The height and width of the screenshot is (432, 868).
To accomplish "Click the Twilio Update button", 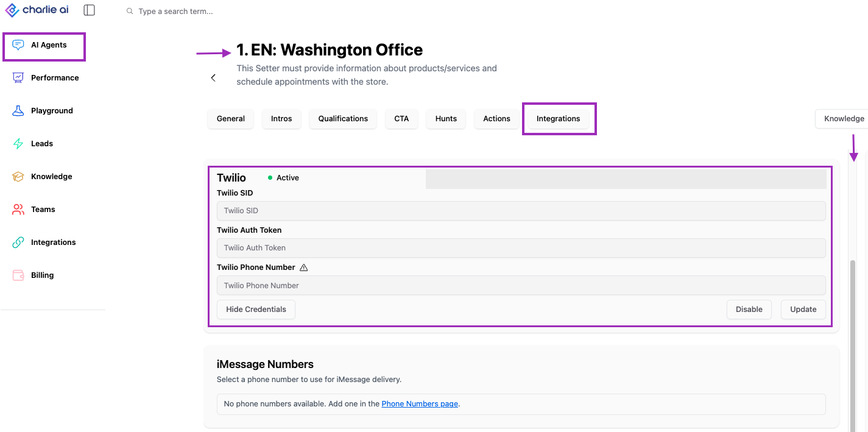I will [803, 310].
